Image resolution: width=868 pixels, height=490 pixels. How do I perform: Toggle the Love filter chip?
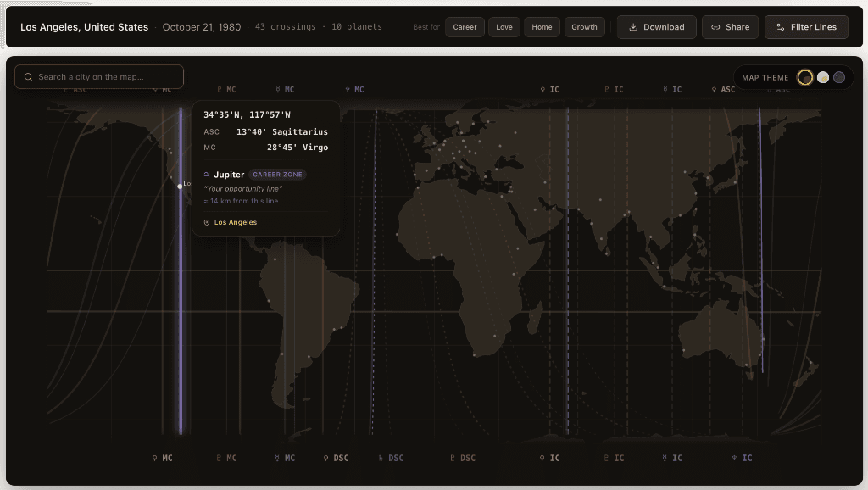tap(504, 26)
